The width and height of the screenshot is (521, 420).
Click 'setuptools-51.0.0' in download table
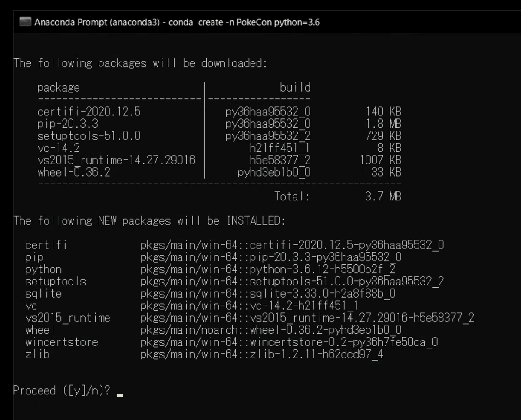click(89, 136)
